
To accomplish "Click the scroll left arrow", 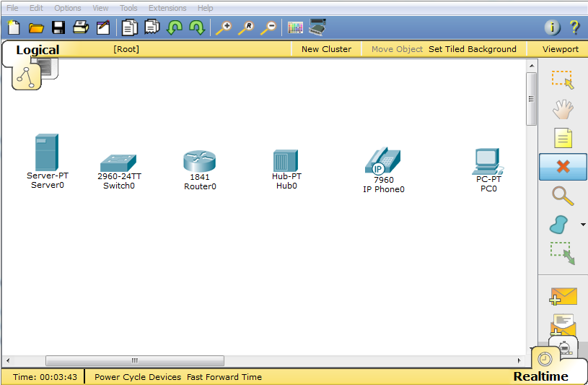I will tap(7, 360).
